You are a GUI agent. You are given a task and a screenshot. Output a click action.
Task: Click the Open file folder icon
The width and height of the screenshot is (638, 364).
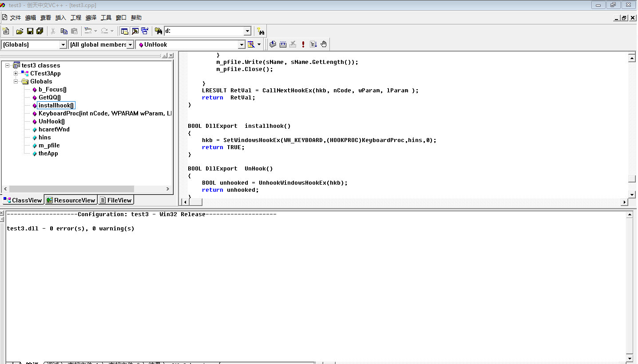(20, 31)
